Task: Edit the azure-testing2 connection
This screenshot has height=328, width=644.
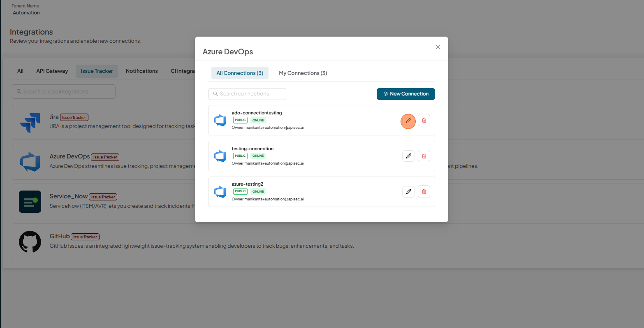Action: [x=408, y=192]
